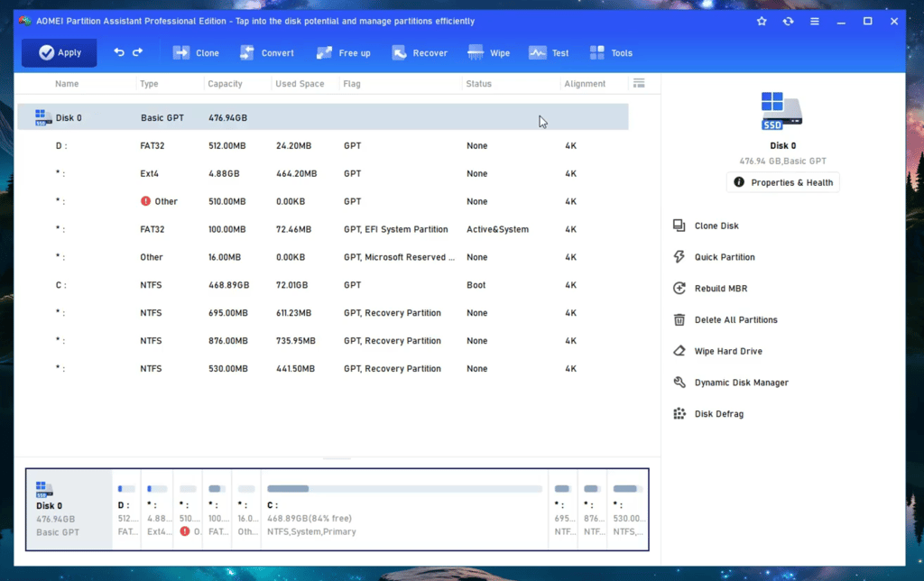
Task: Select the Ext4 4.88GB partition row
Action: [x=323, y=173]
